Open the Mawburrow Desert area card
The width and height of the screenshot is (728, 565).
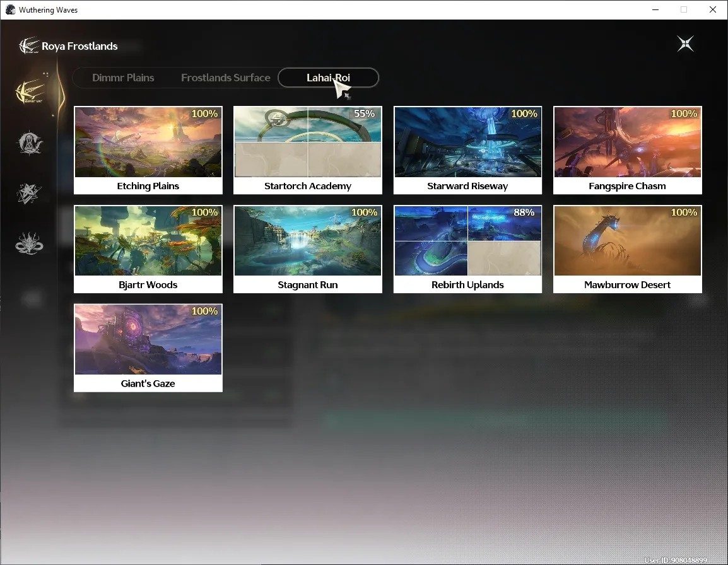click(627, 249)
